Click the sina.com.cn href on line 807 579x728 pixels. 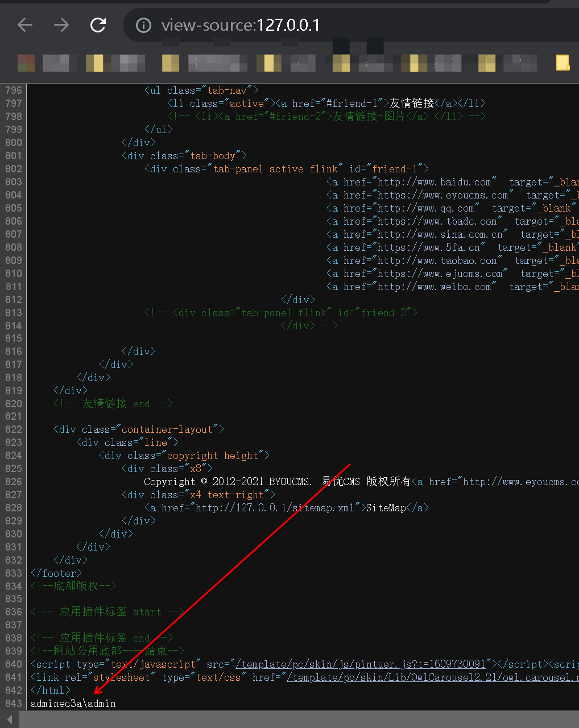(440, 234)
